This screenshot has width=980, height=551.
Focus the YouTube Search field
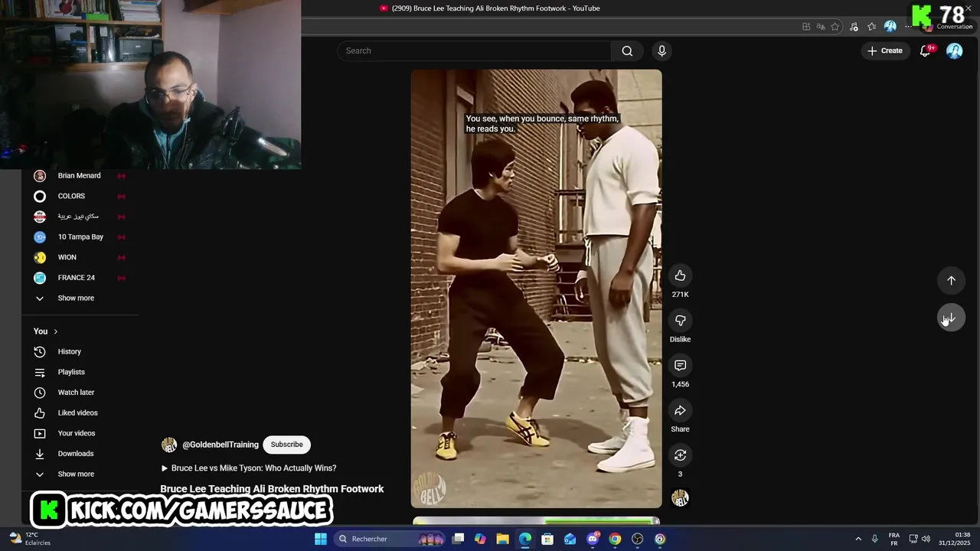point(475,51)
